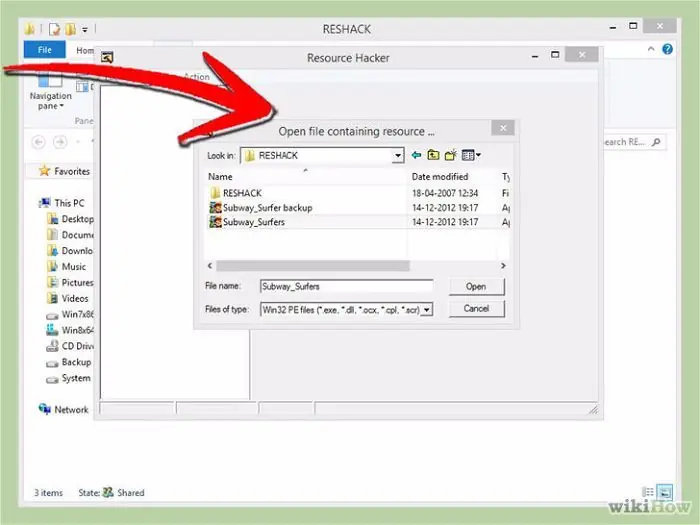This screenshot has width=700, height=525.
Task: Click the file list's horizontal scrollbar thumb
Action: point(313,266)
